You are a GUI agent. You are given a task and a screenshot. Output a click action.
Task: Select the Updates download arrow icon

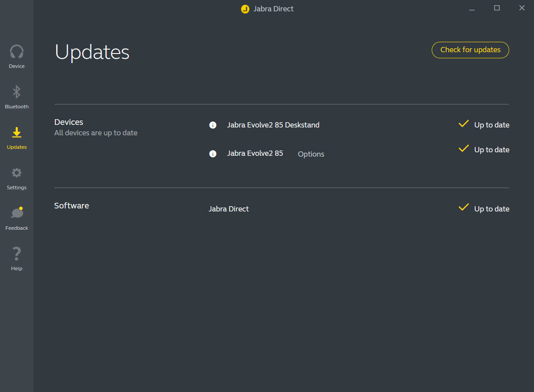pyautogui.click(x=17, y=133)
